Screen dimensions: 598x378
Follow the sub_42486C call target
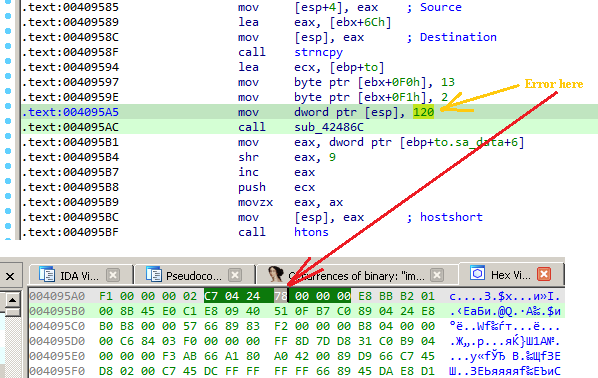point(329,127)
